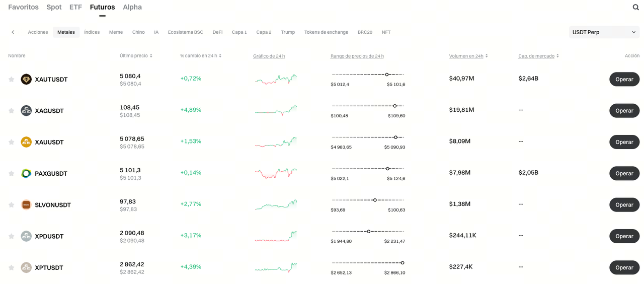Open the USDT Perp dropdown
The width and height of the screenshot is (644, 284).
(604, 32)
